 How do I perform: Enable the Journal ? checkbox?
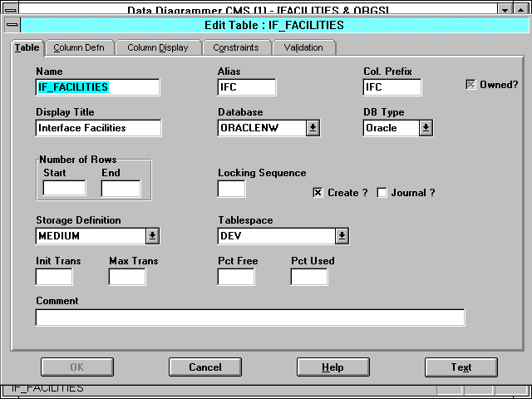pos(382,193)
